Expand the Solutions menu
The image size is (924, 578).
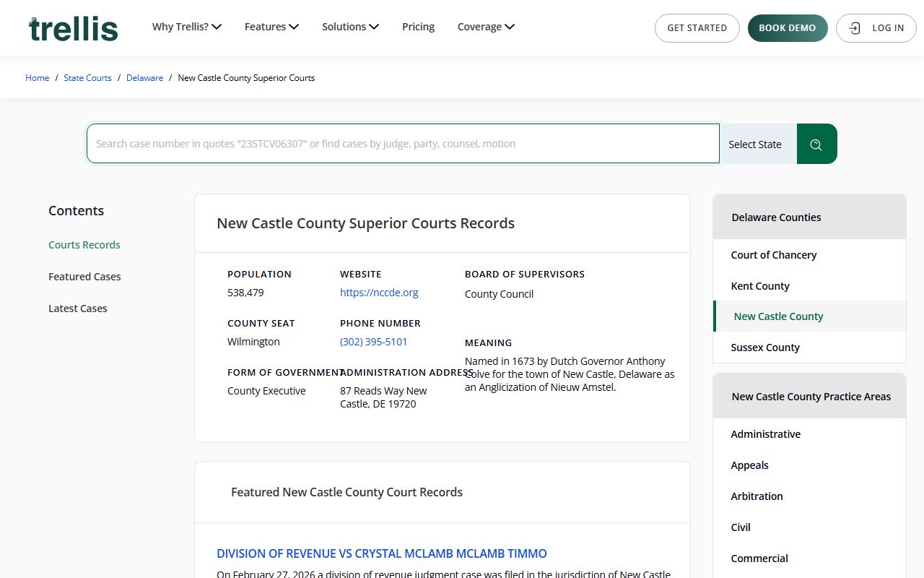coord(350,27)
